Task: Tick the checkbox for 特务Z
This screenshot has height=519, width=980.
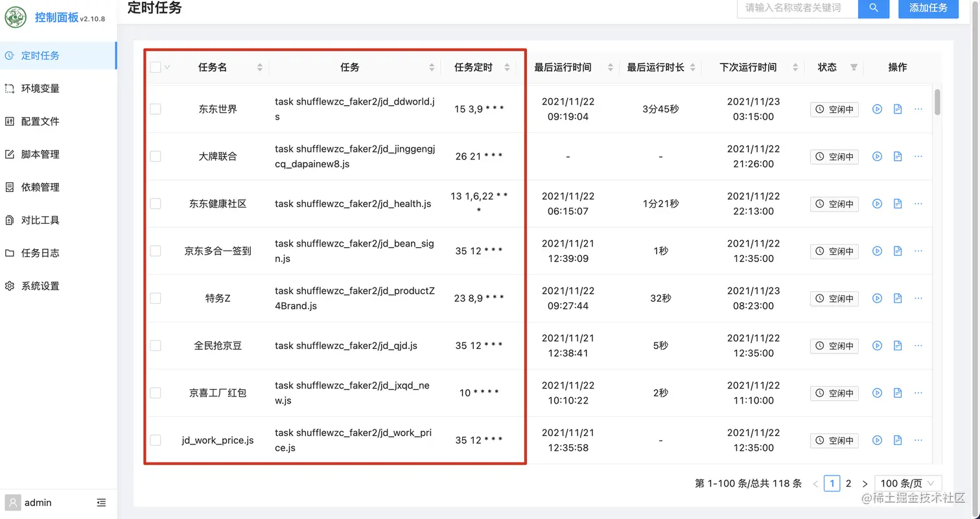Action: point(156,298)
